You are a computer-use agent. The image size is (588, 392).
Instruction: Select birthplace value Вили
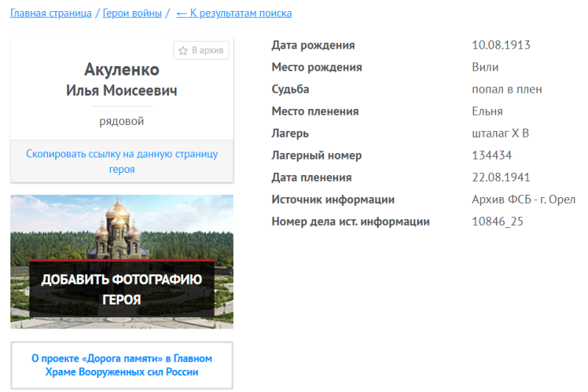point(485,67)
